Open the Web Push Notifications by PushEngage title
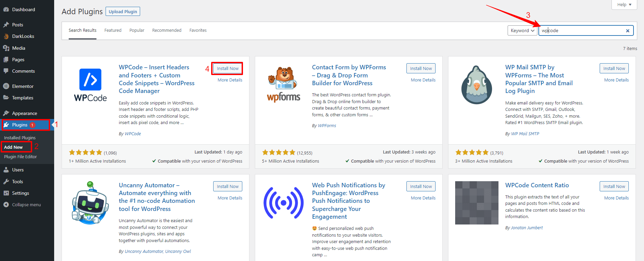Image resolution: width=644 pixels, height=261 pixels. 349,201
